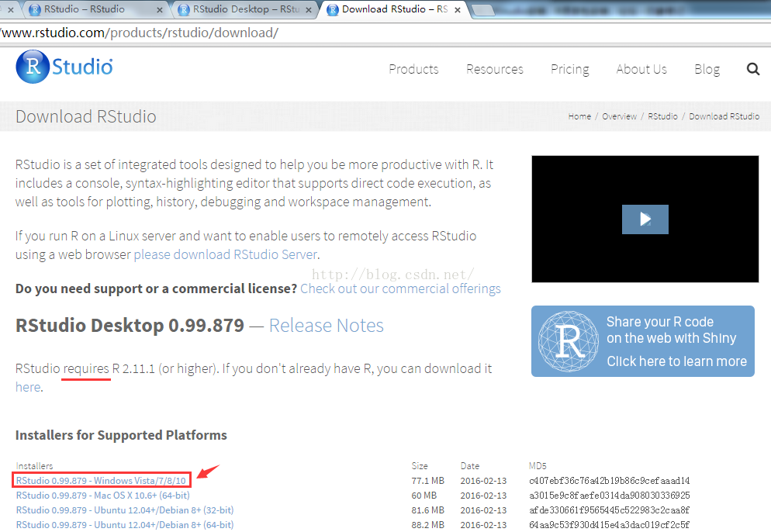Click the 'Download RStudio' page heading

(x=85, y=116)
